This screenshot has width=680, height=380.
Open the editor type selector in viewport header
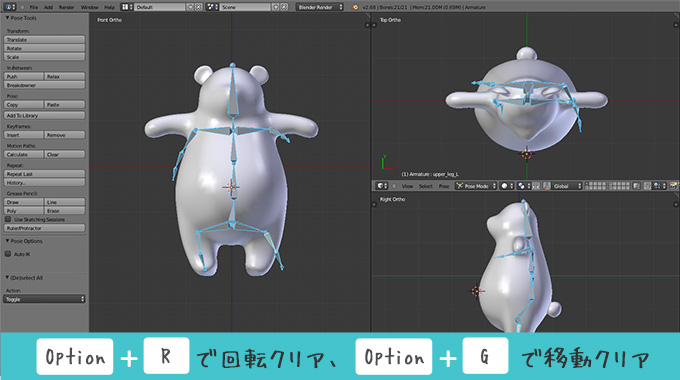(x=382, y=186)
